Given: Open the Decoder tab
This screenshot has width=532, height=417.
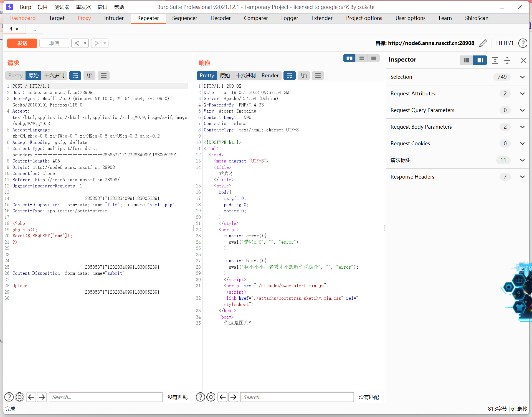Looking at the screenshot, I should pos(221,18).
